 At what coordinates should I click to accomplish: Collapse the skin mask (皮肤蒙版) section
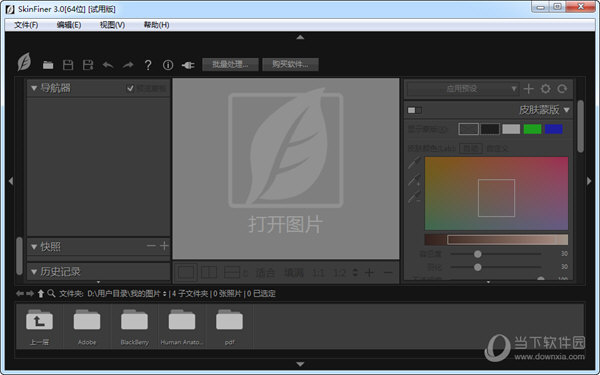tap(567, 110)
